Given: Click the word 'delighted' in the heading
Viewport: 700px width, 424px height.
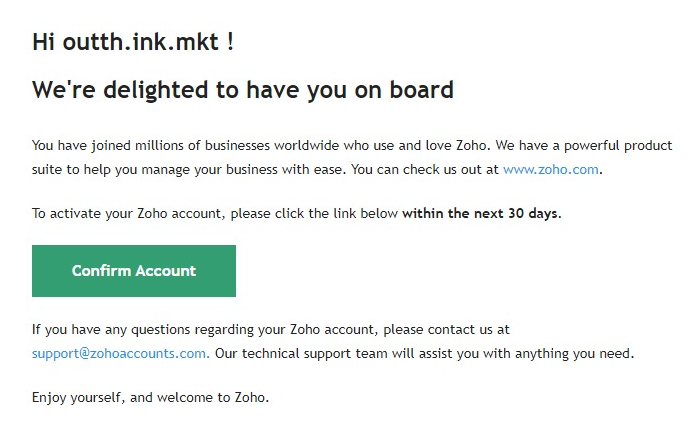Looking at the screenshot, I should 156,90.
